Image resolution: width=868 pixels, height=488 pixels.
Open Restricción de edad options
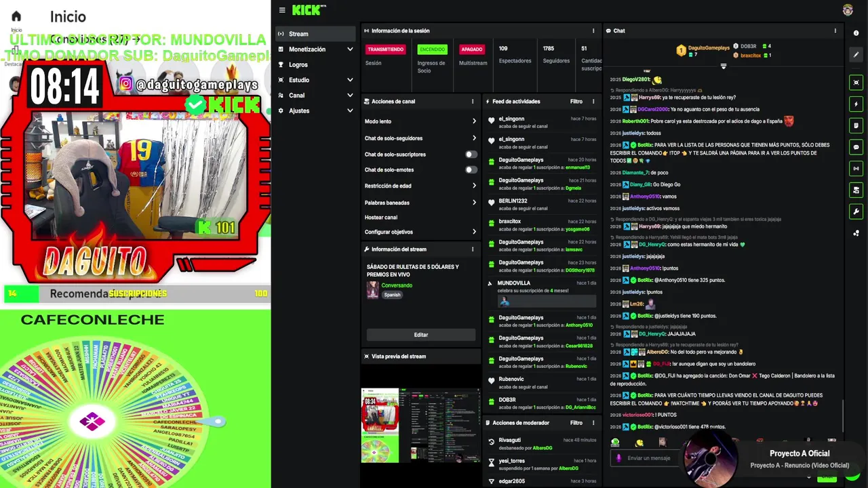pos(420,186)
